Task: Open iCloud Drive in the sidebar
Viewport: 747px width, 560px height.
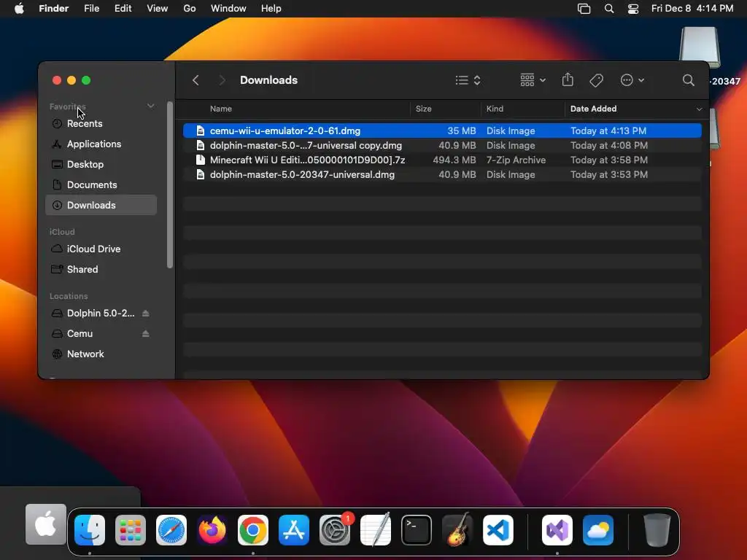Action: [x=101, y=249]
